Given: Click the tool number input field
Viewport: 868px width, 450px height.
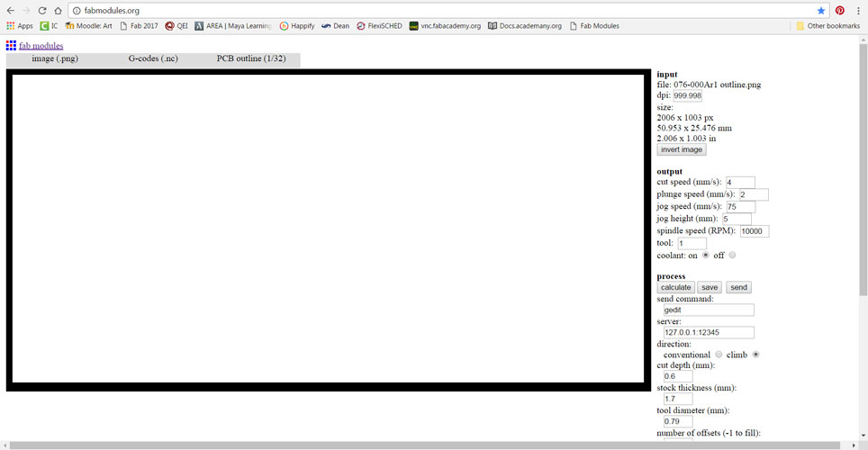Looking at the screenshot, I should [692, 243].
